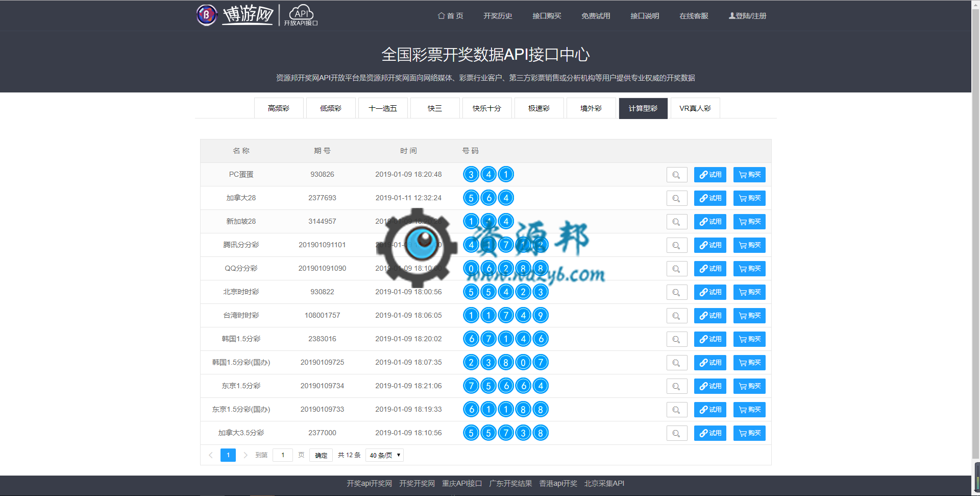
Task: Click 购买 button for 北京时时彩
Action: pos(749,292)
